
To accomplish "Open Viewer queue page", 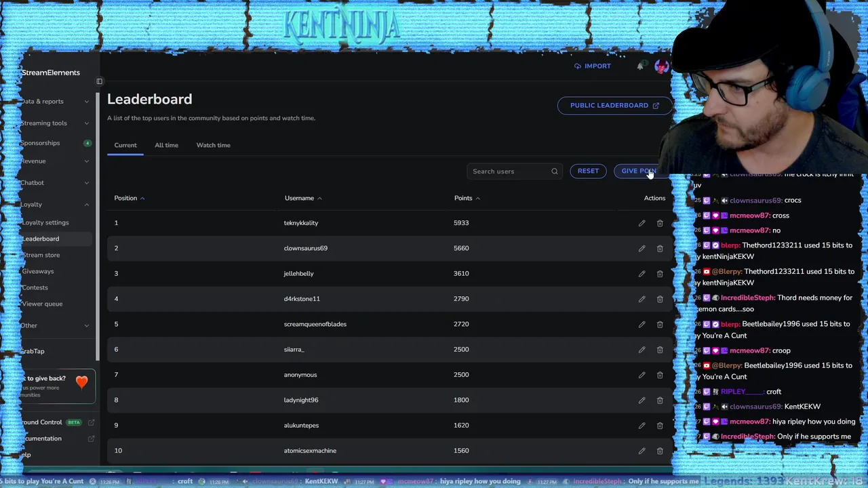I will pyautogui.click(x=42, y=304).
